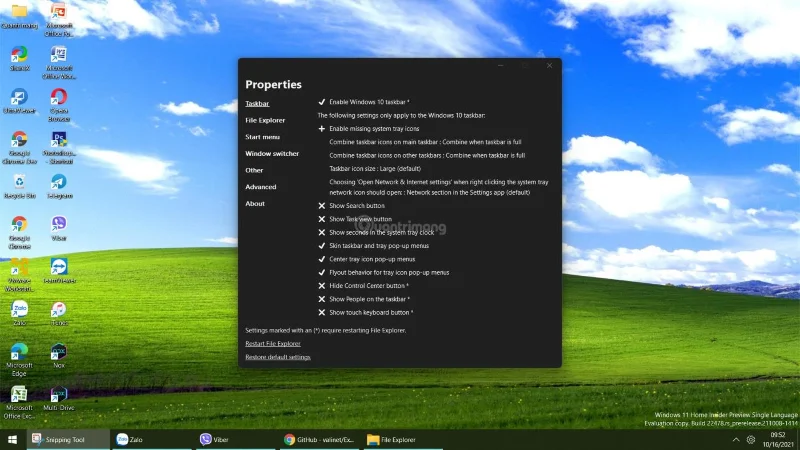
Task: Click text 'Settings marked with an (*) require restarting'
Action: point(326,331)
